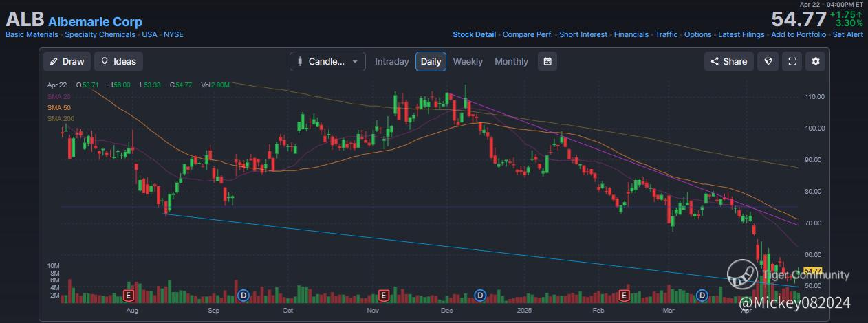Switch to Weekly timeframe
Viewport: 868px width, 323px height.
468,61
